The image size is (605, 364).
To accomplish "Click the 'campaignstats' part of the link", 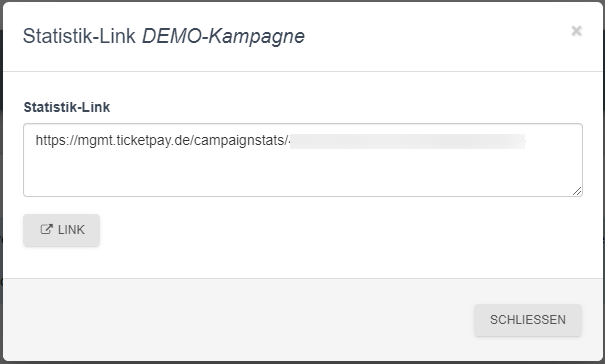I will tap(239, 141).
